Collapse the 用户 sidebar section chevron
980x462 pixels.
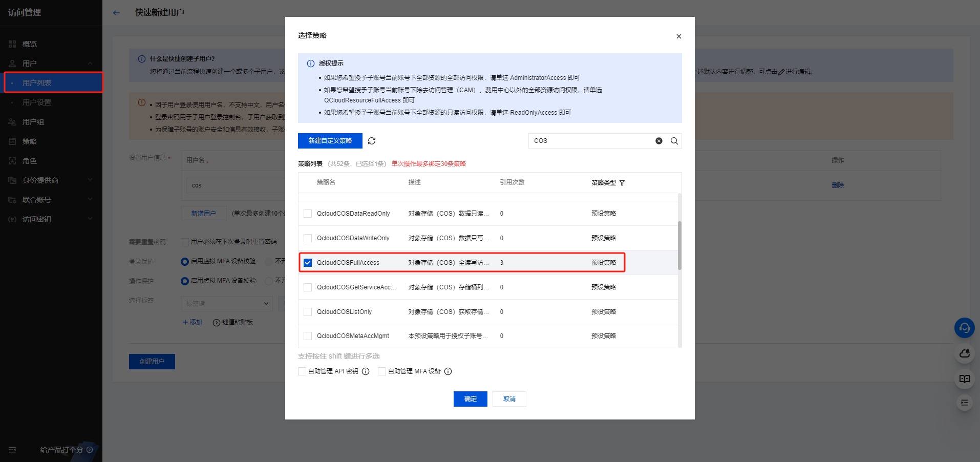click(90, 64)
